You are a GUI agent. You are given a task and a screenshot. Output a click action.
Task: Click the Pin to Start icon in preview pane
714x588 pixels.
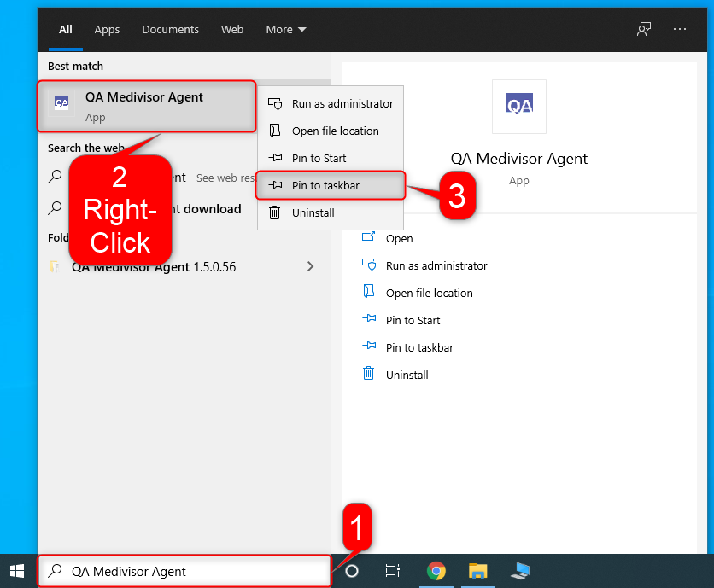369,318
